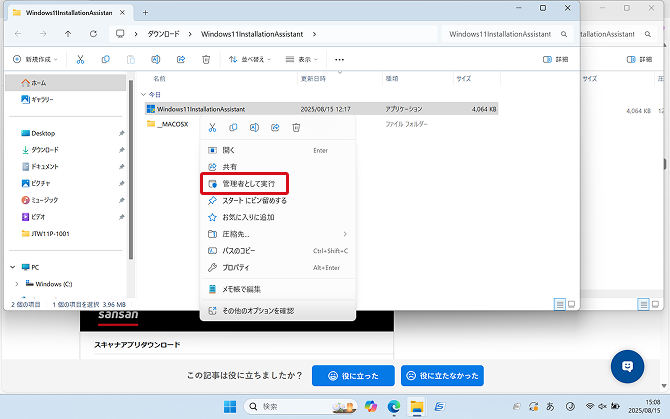The image size is (670, 419).
Task: Click 役に立った button
Action: (353, 376)
